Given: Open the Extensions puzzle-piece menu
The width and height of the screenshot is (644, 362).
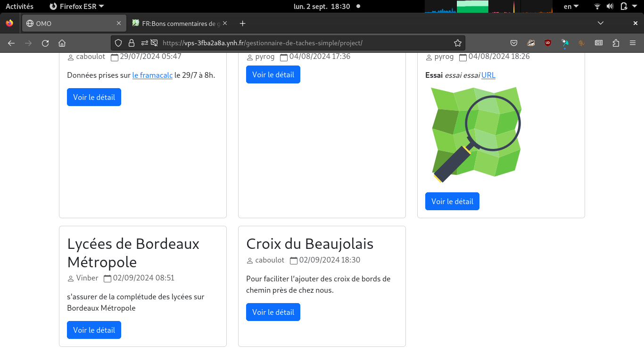Looking at the screenshot, I should [616, 43].
